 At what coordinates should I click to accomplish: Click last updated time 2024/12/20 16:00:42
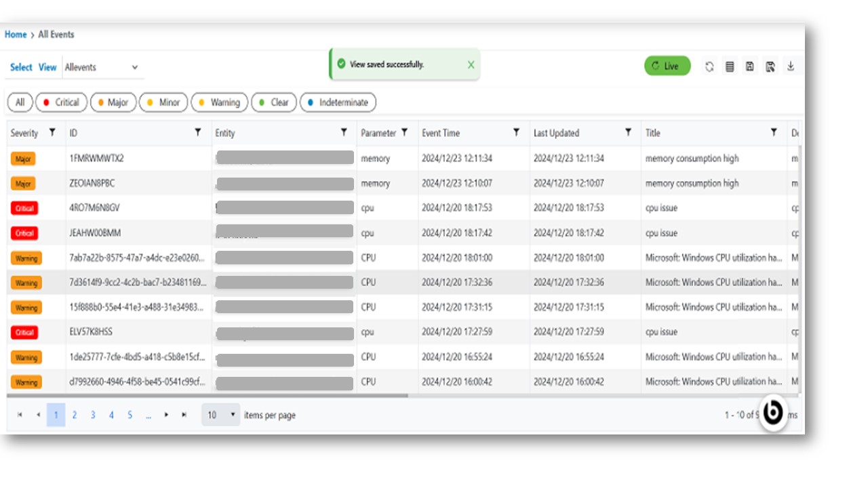point(569,382)
